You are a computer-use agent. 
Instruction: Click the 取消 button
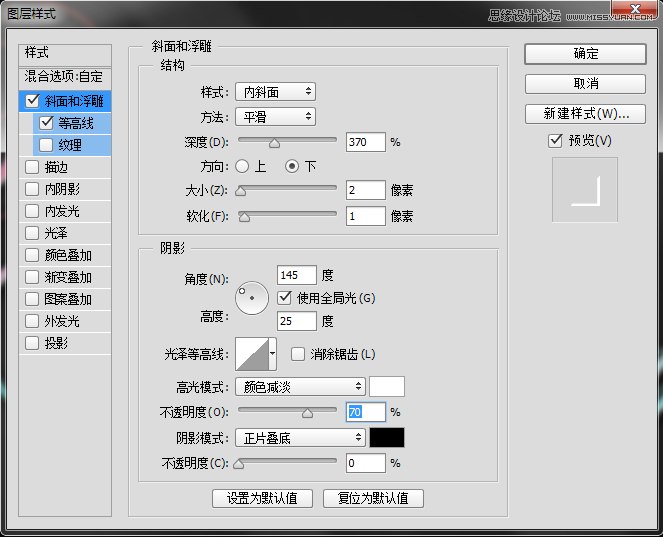(x=586, y=84)
